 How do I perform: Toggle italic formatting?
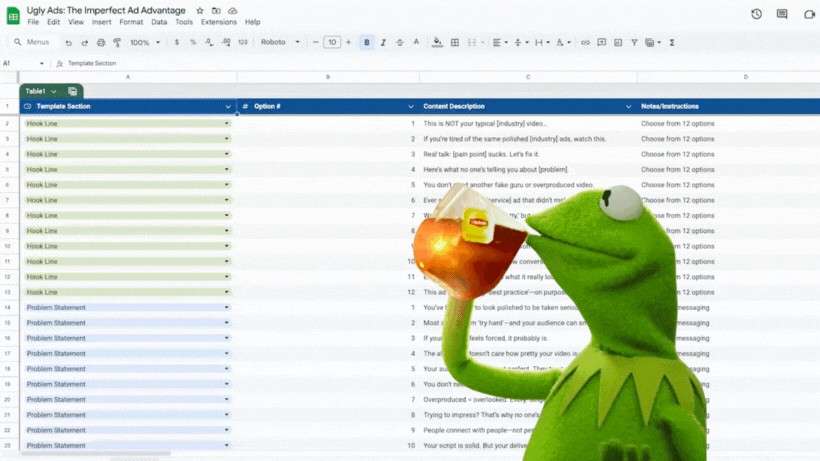383,42
